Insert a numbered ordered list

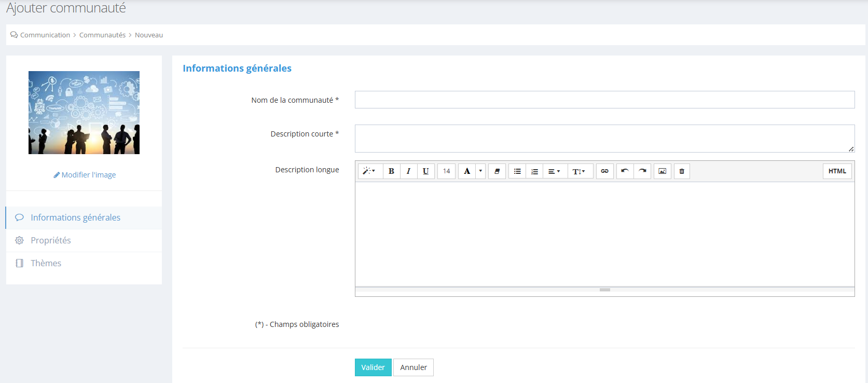534,171
